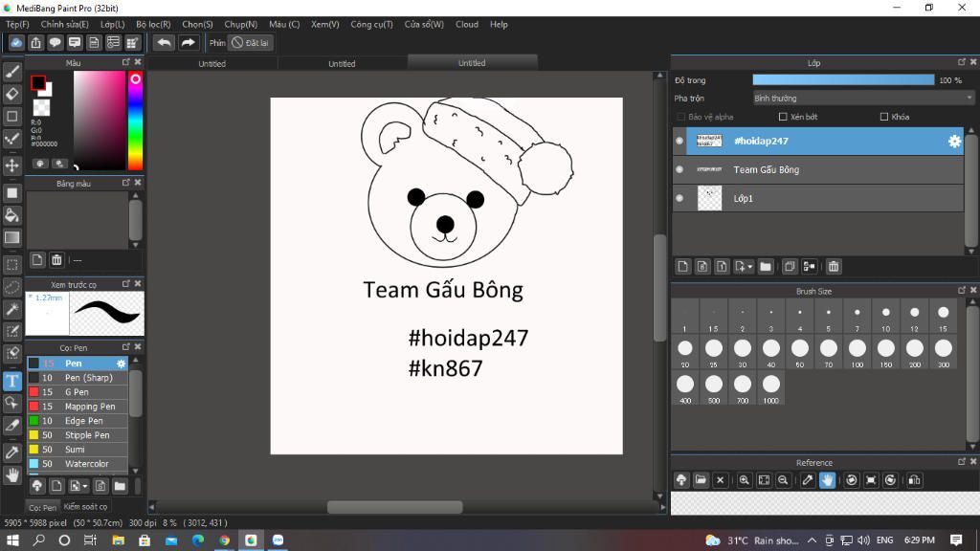Open the Chỉnh sửa(E) menu
Image resolution: width=980 pixels, height=551 pixels.
[x=64, y=24]
